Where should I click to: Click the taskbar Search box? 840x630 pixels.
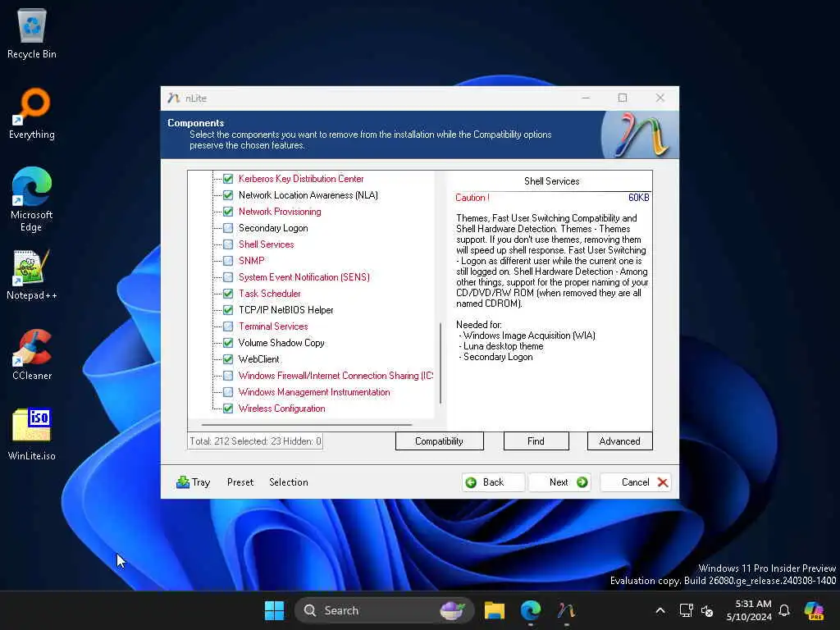tap(384, 610)
